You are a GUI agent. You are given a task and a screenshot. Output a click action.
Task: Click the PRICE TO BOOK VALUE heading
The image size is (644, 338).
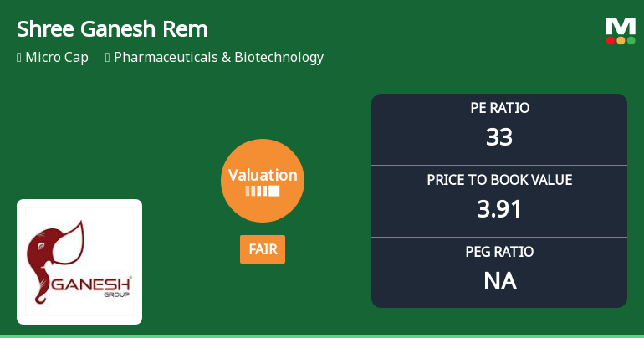(499, 180)
